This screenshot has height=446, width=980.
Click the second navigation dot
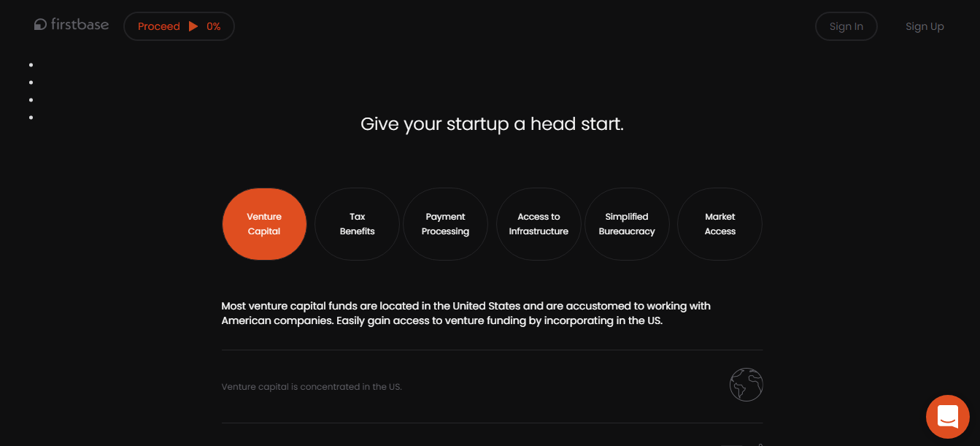coord(31,82)
